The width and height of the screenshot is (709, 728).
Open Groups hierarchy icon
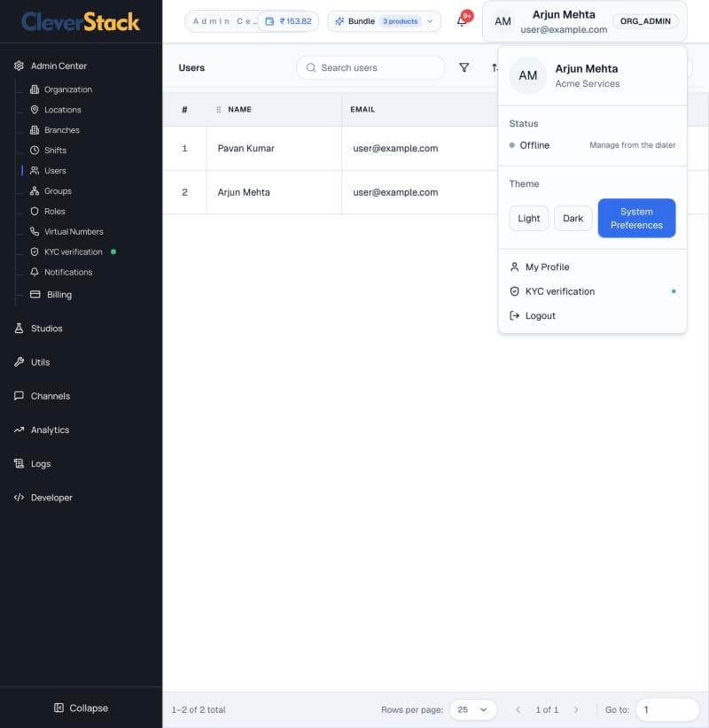[35, 190]
